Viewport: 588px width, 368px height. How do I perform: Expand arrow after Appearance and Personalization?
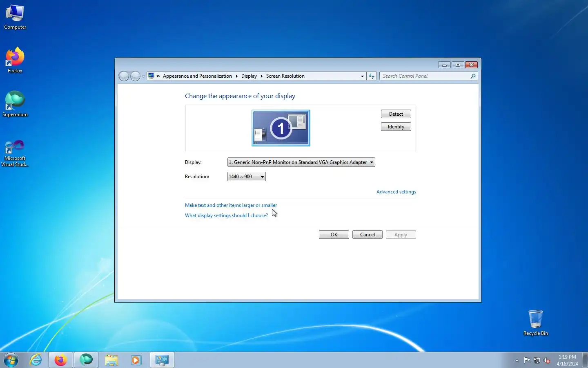pyautogui.click(x=236, y=76)
